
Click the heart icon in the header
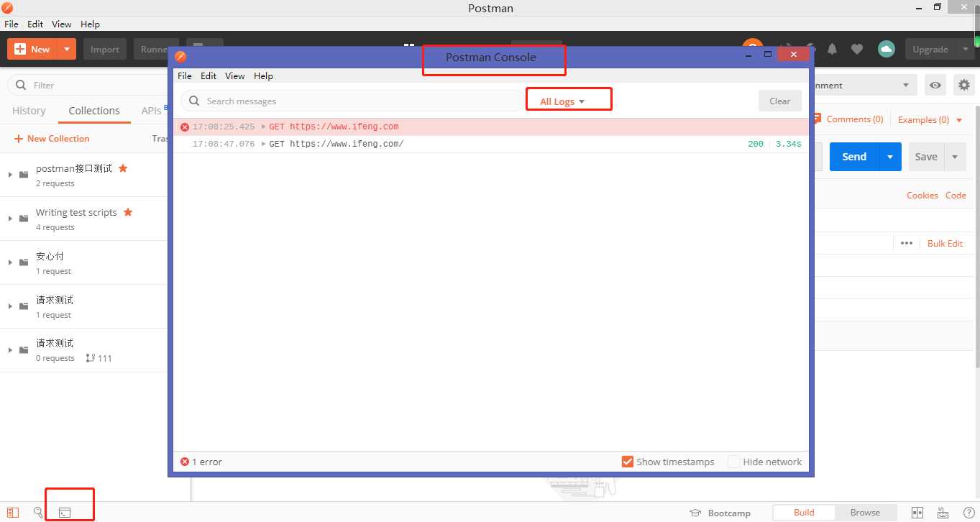(x=857, y=49)
